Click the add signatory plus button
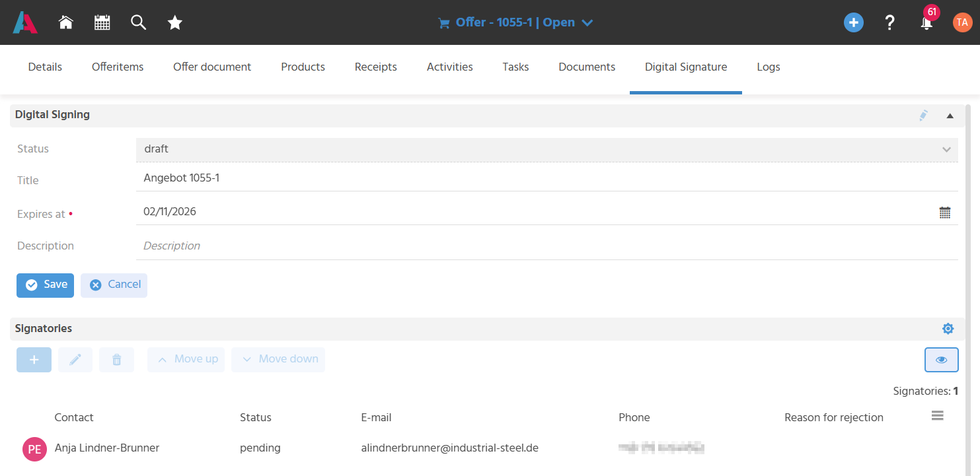The height and width of the screenshot is (476, 980). (34, 360)
